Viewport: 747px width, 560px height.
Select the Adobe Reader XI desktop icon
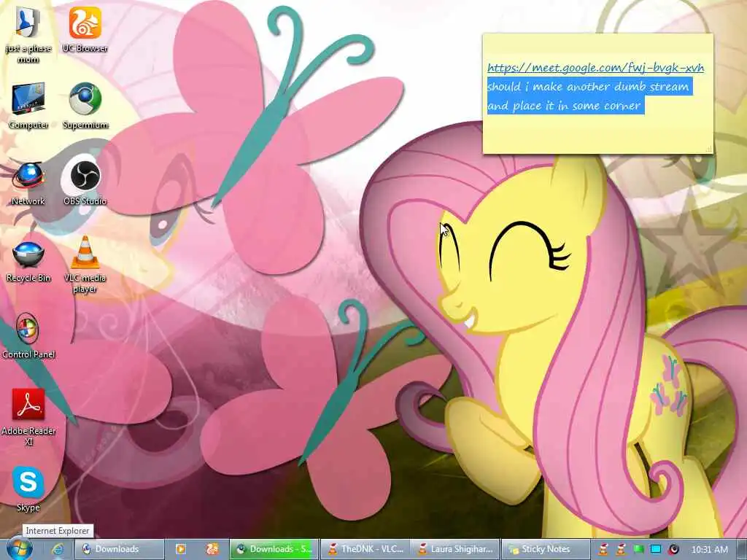(28, 417)
